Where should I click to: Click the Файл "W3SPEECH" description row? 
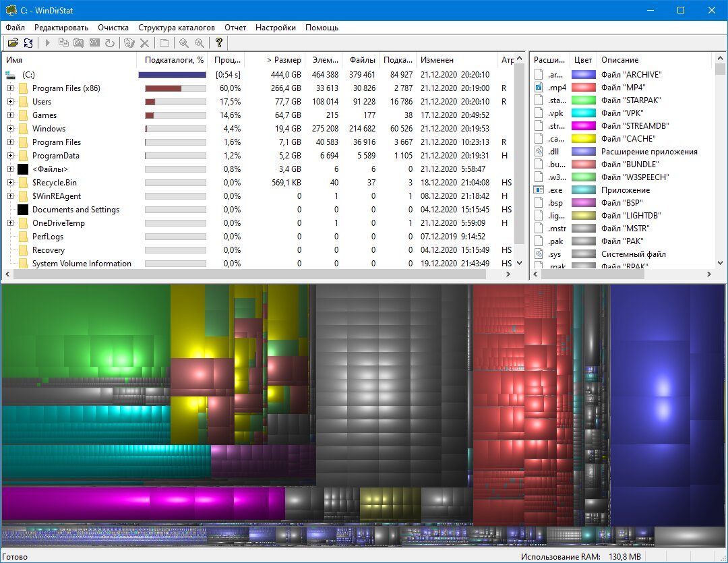coord(635,177)
